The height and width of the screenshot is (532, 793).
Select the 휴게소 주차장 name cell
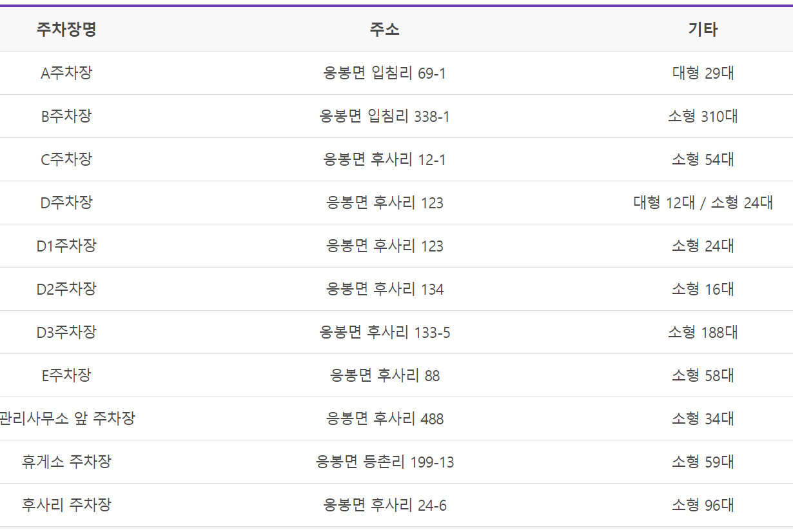click(66, 462)
